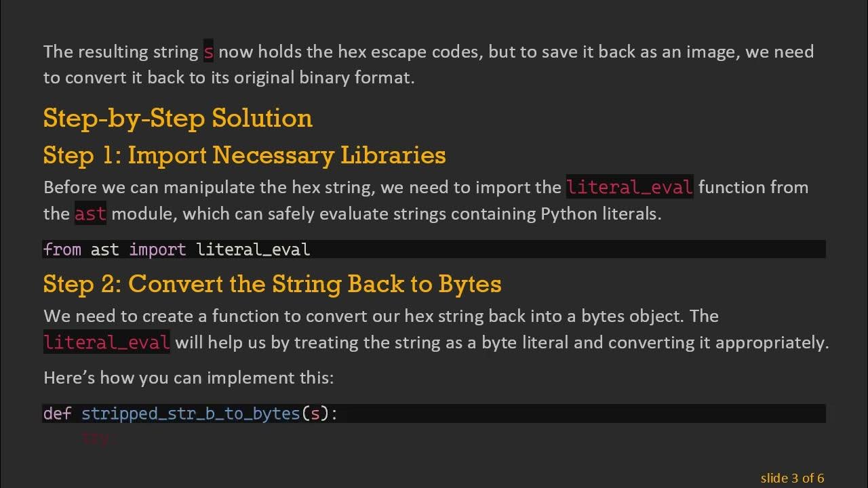Click the 'Here's how you can implement this:' line

pos(189,378)
